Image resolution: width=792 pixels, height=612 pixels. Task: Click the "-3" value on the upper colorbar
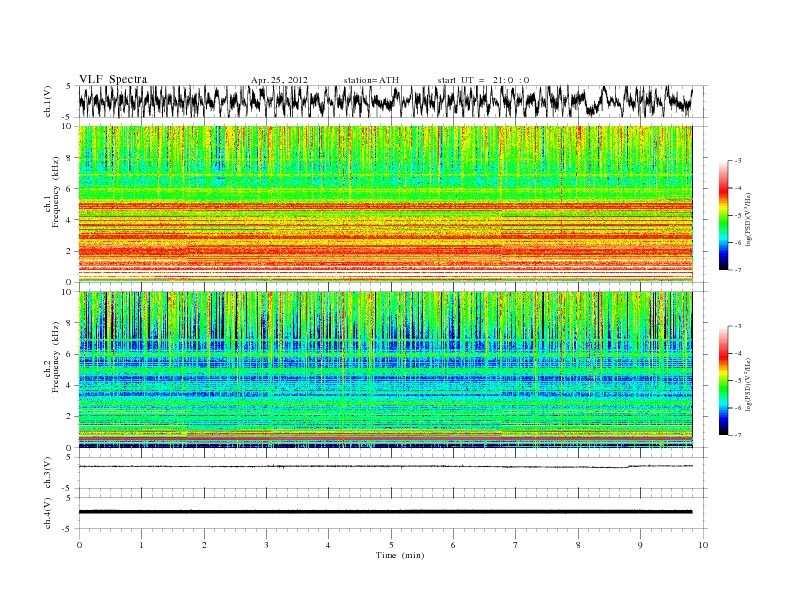point(738,161)
